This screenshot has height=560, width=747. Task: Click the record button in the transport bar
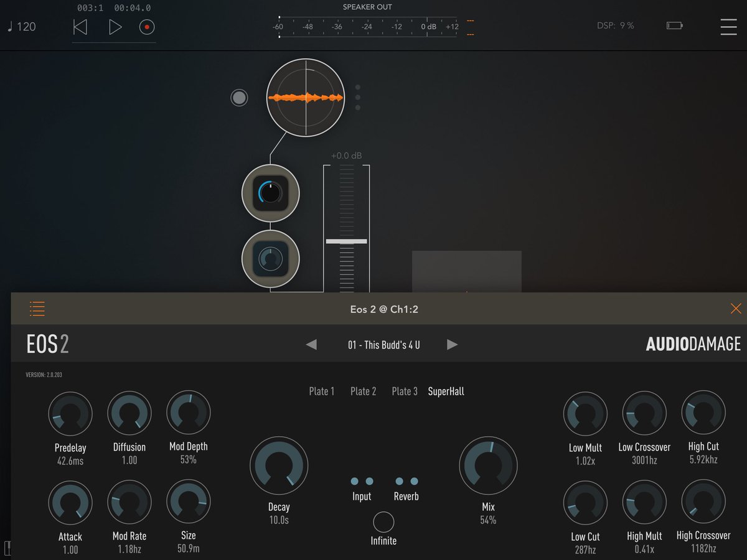[x=148, y=27]
